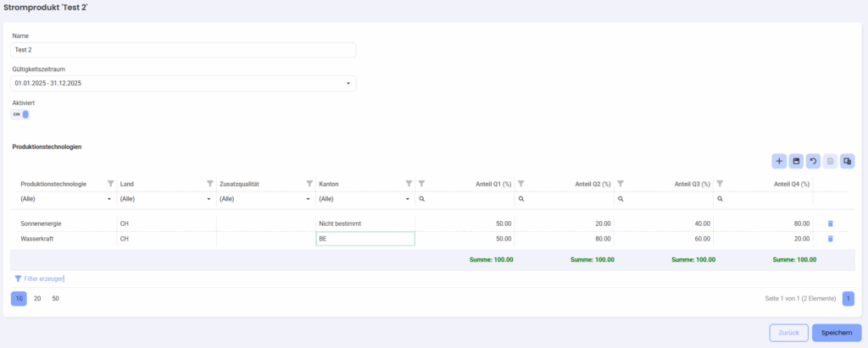Click Summe: 100.00 under Anteil Q4

coord(795,259)
